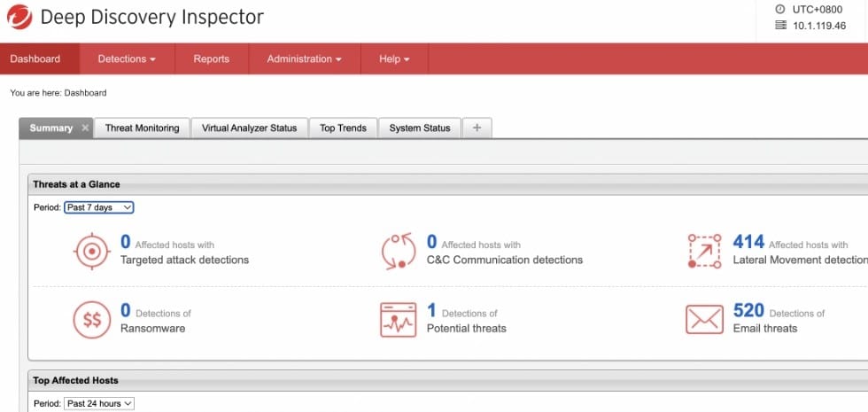Click the 0 C&C Communication detections count
The width and height of the screenshot is (868, 412).
click(432, 242)
